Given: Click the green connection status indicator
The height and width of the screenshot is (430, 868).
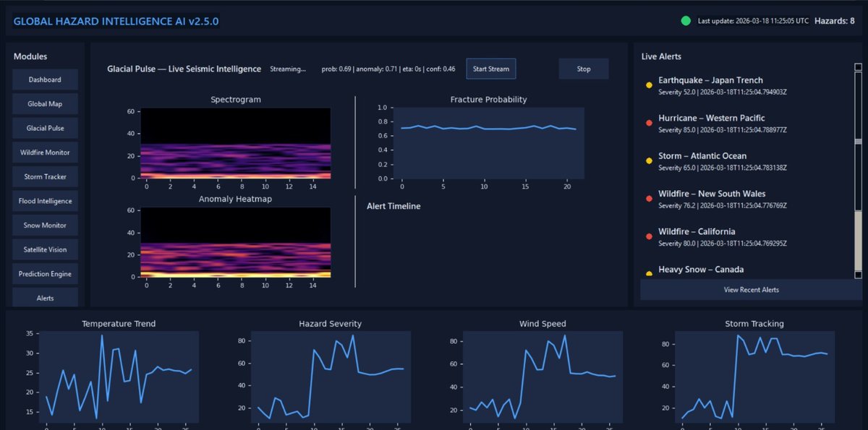Looking at the screenshot, I should click(686, 21).
